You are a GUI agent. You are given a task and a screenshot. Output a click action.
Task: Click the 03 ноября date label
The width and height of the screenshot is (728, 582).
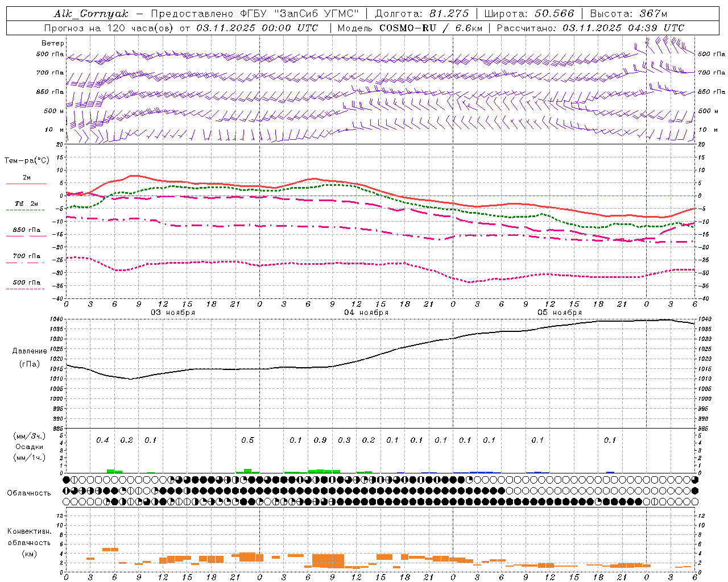coord(172,313)
